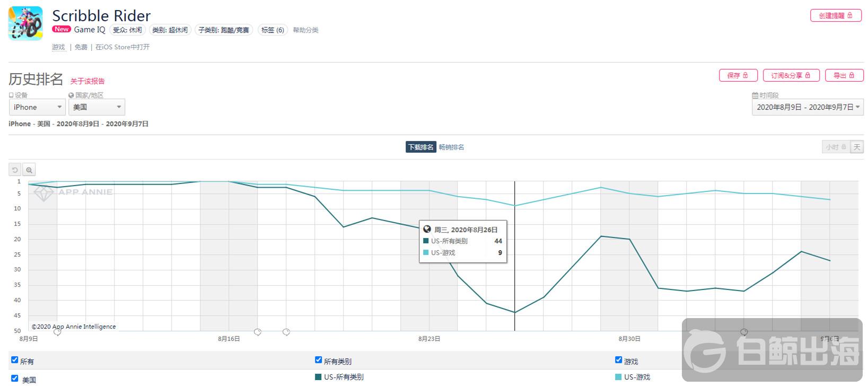Toggle the 美国 country checkbox

pyautogui.click(x=15, y=379)
